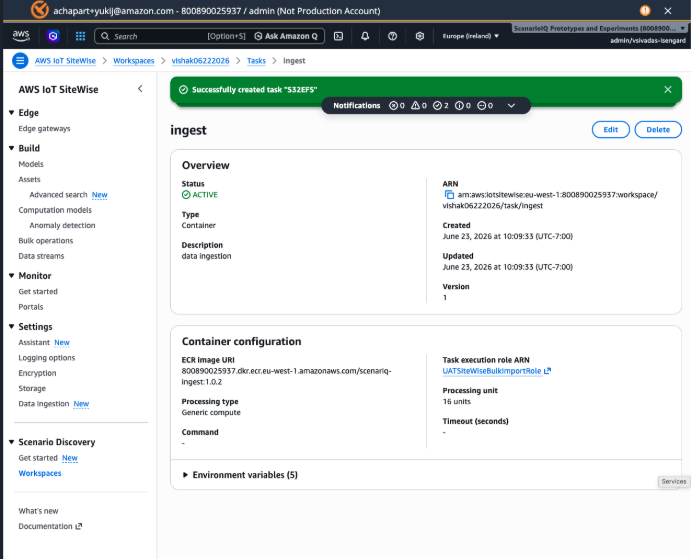This screenshot has width=691, height=559.
Task: Go to Workspaces breadcrumb
Action: coord(134,61)
